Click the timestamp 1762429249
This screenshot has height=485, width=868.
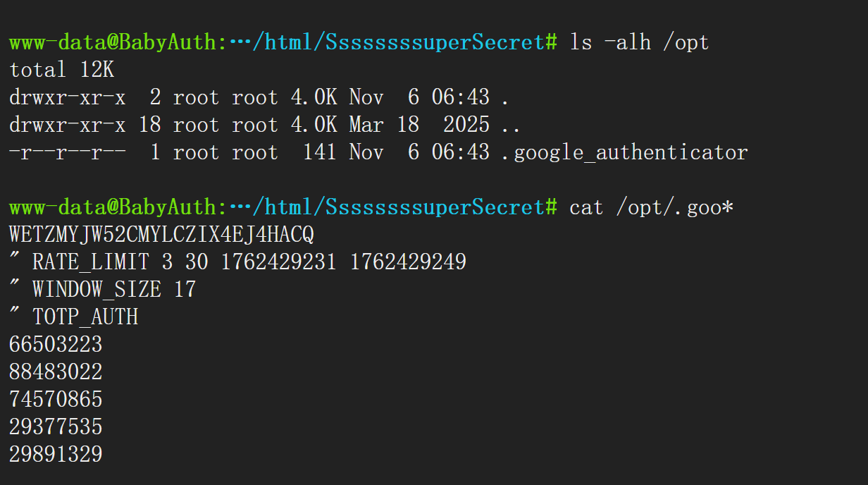(408, 262)
